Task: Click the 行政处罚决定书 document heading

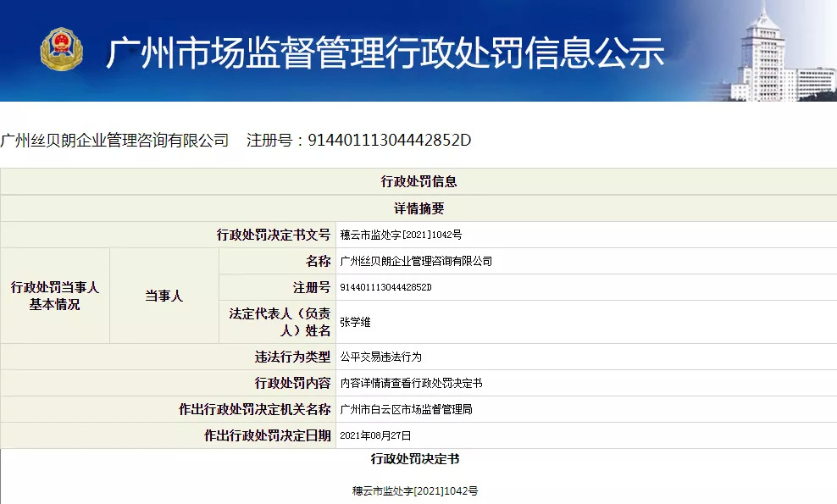Action: 415,459
